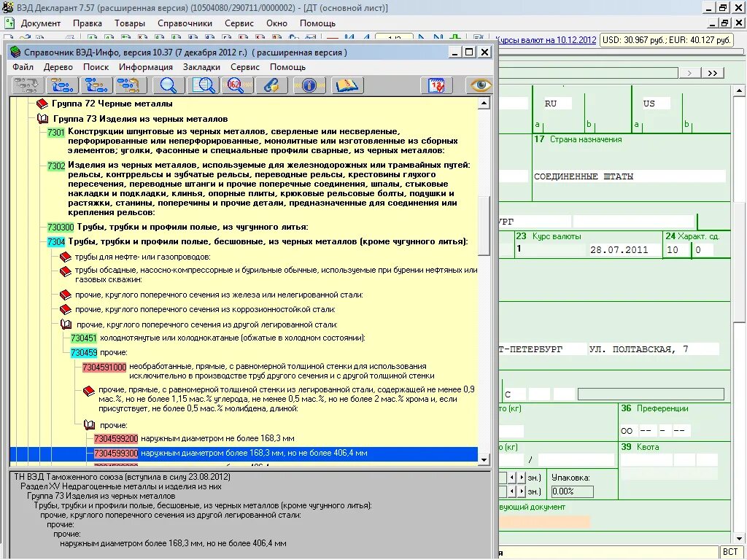Open Документ menu in ВЭД Декларант window
The image size is (747, 560).
[41, 23]
